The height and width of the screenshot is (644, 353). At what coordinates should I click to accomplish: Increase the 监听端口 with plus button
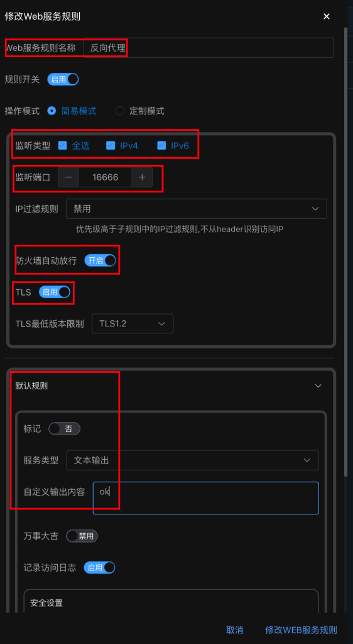pyautogui.click(x=142, y=177)
